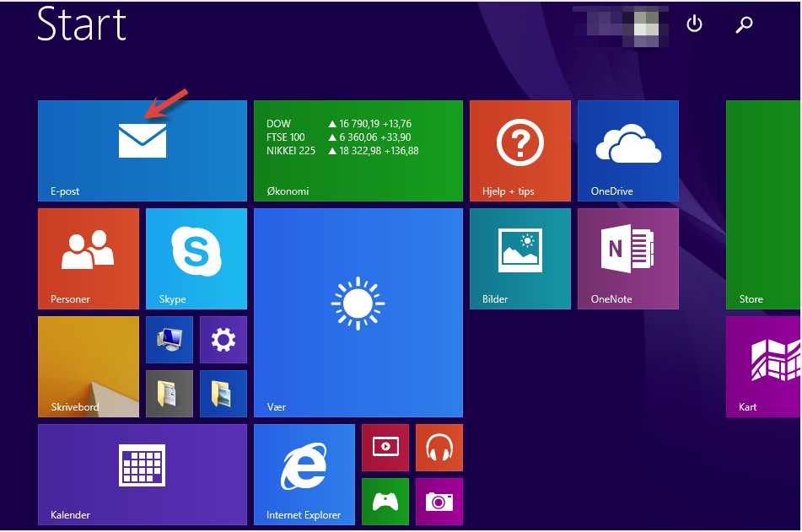Open the Kart maps tile

[x=763, y=367]
